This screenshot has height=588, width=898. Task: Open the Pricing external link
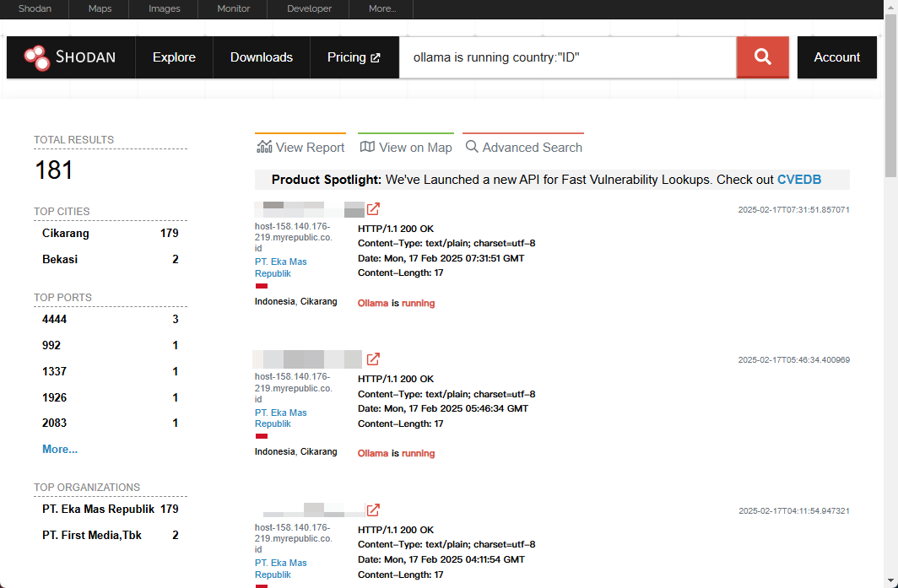click(x=354, y=57)
